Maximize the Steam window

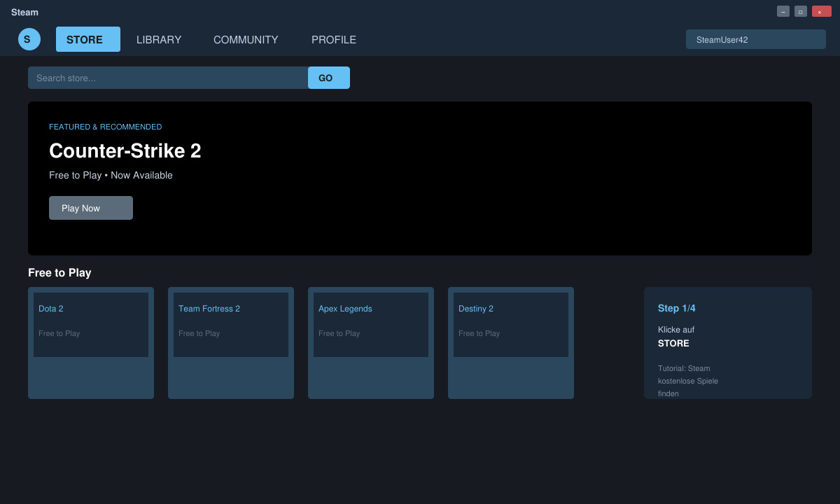801,11
